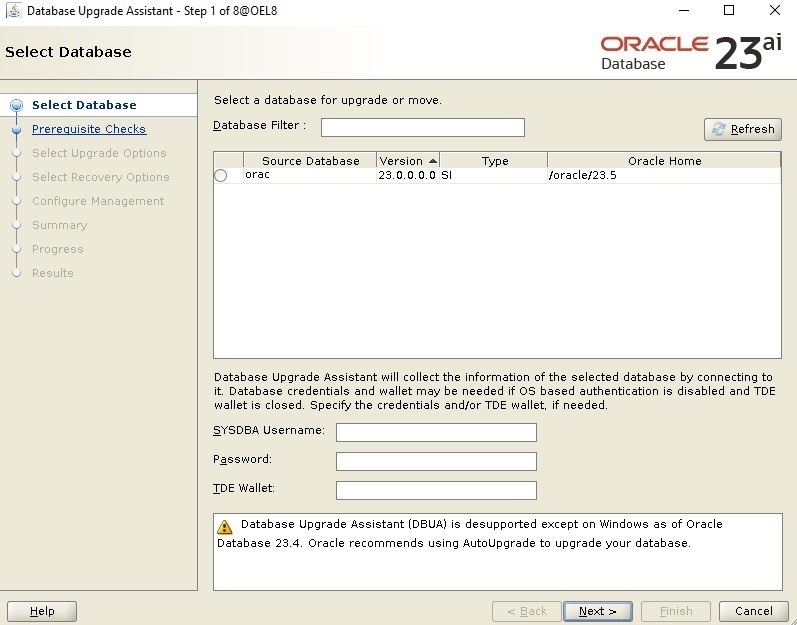Sort by Oracle Home column header
The height and width of the screenshot is (625, 797).
pyautogui.click(x=664, y=161)
